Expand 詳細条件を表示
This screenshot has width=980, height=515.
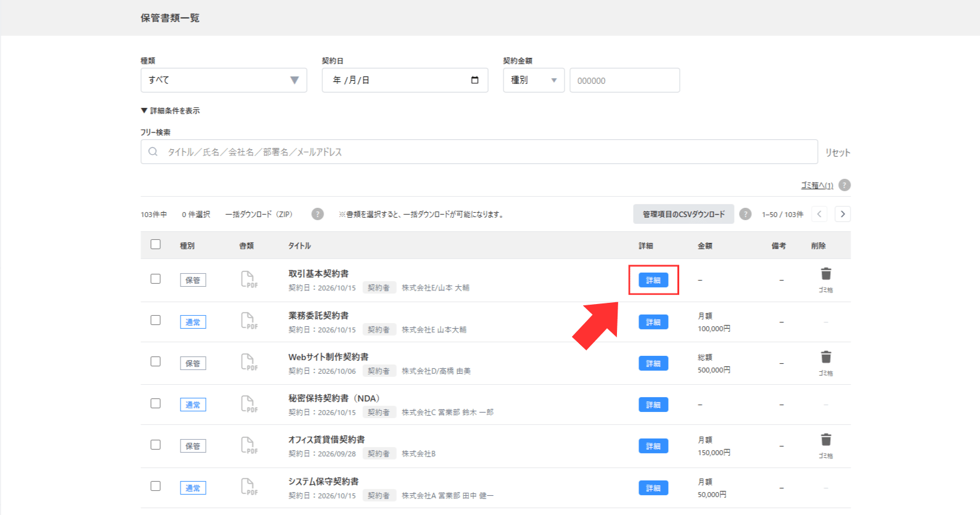click(170, 111)
